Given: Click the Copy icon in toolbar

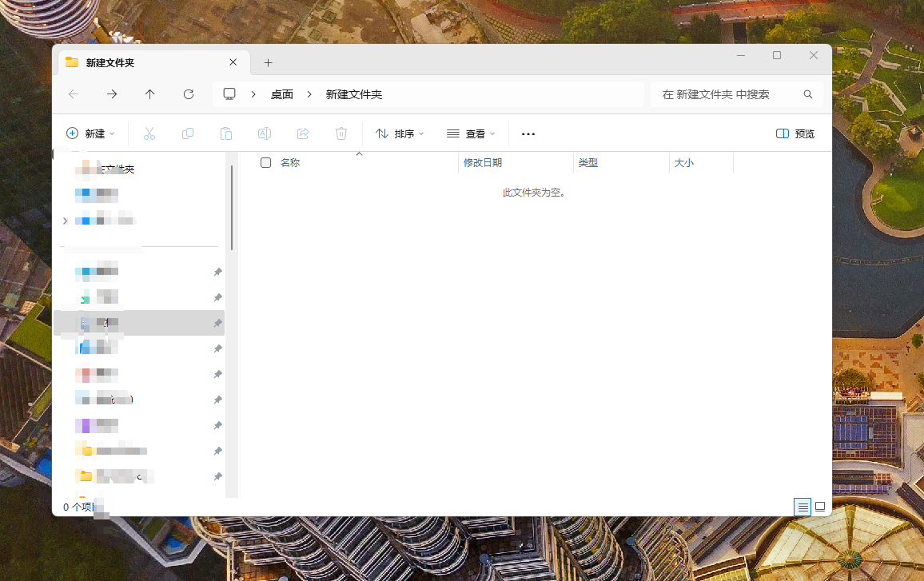Looking at the screenshot, I should pyautogui.click(x=188, y=133).
